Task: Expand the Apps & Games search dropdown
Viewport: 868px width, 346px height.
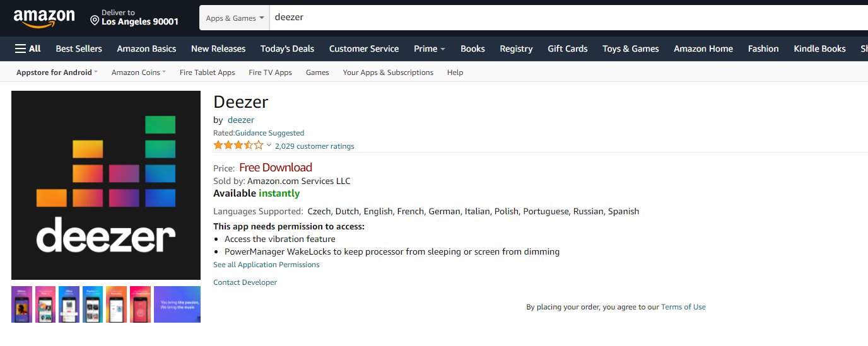Action: [235, 18]
